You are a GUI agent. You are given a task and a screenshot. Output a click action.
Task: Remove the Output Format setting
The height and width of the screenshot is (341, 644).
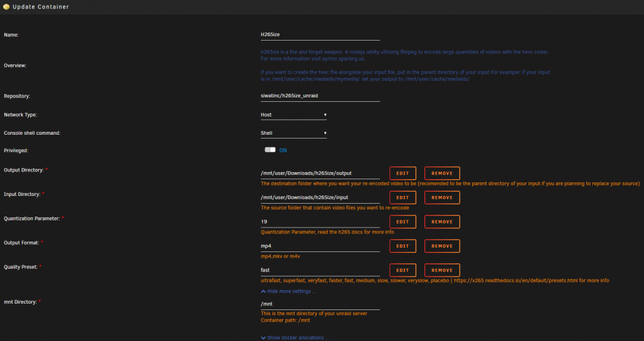(442, 246)
